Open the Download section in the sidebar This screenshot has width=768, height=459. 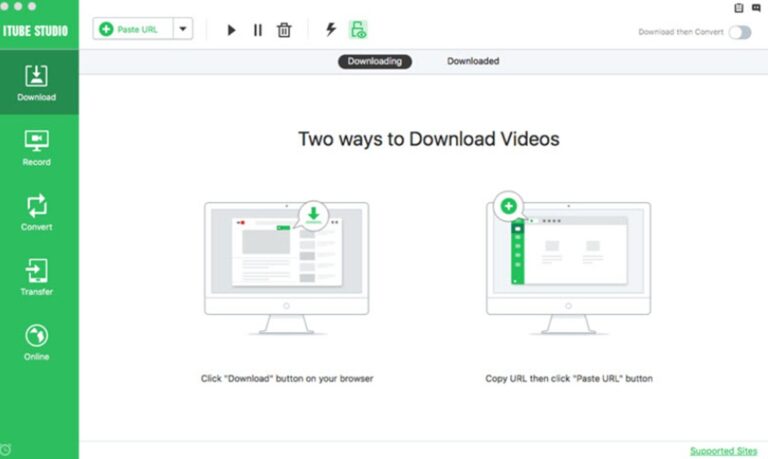point(37,82)
